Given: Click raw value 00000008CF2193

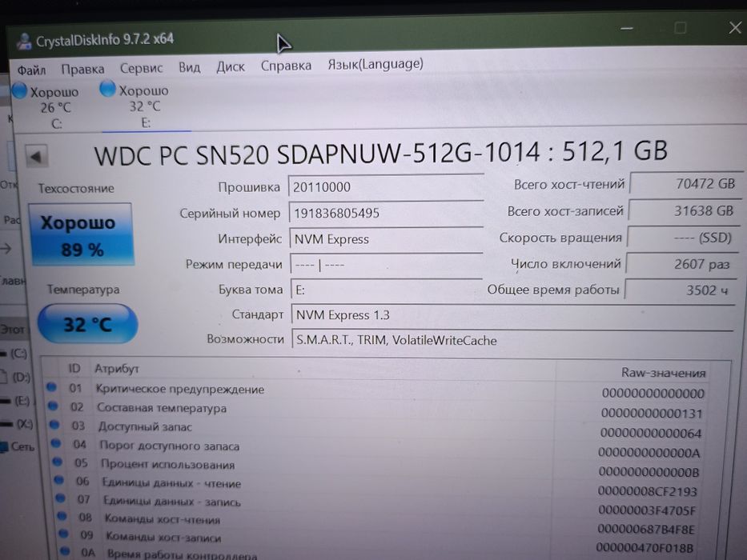Looking at the screenshot, I should pyautogui.click(x=648, y=491).
